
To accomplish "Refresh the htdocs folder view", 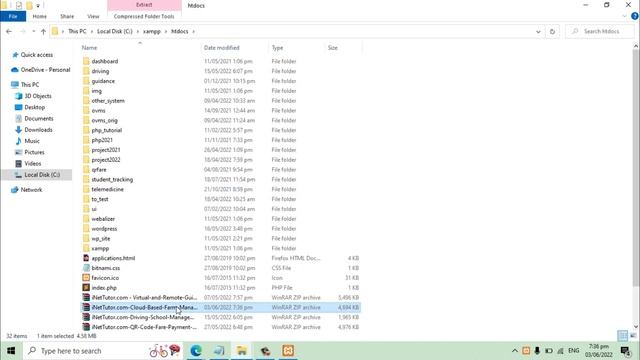I will coord(552,31).
